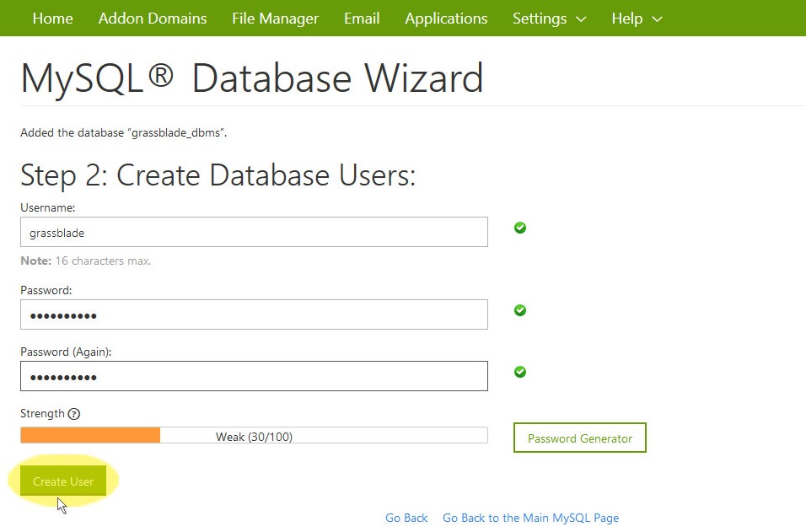Open the Help menu
Viewport: 806px width, 532px height.
coord(637,19)
